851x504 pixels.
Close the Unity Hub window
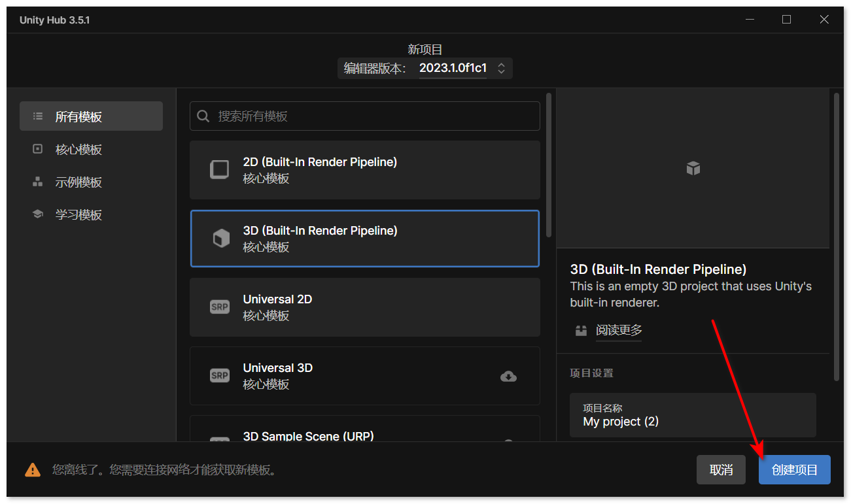click(x=824, y=20)
